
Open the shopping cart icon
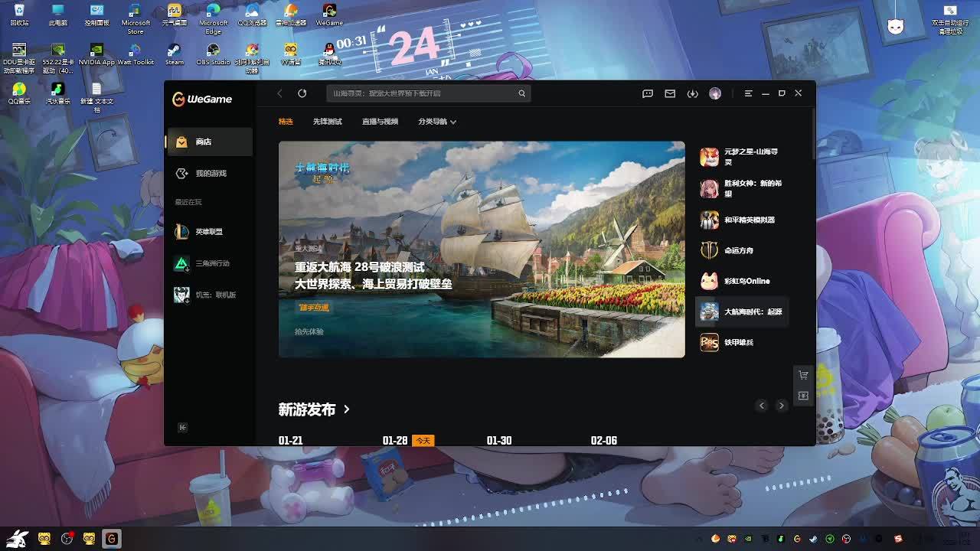point(803,375)
